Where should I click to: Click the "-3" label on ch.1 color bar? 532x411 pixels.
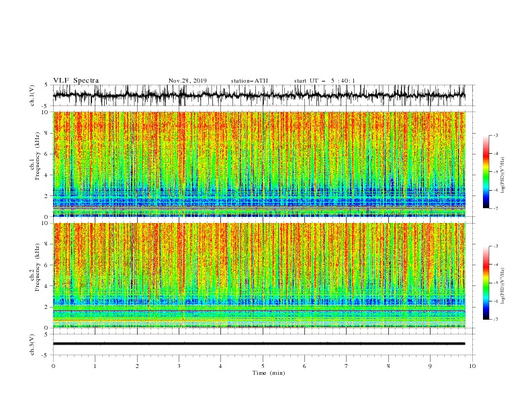point(496,135)
